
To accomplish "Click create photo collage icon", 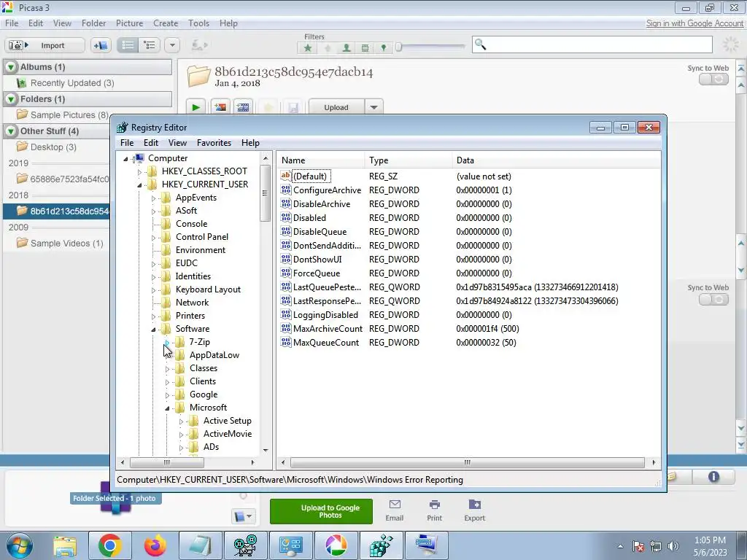I will pos(220,107).
